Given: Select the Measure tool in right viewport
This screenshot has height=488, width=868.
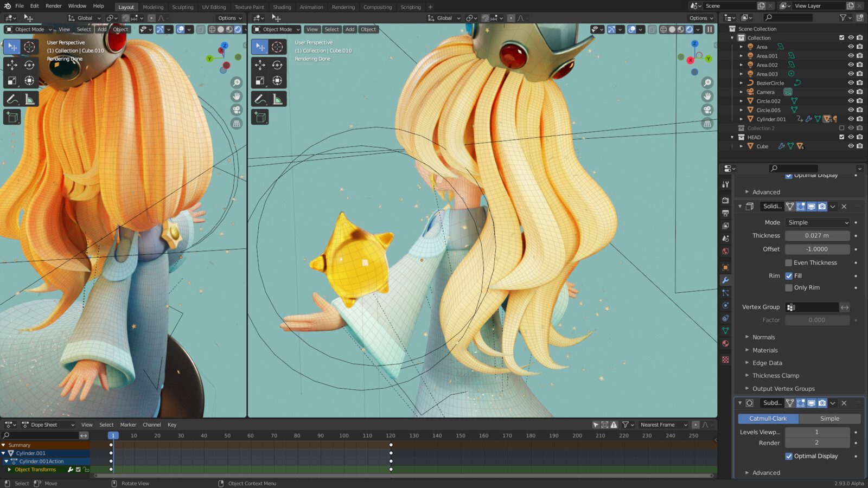Looking at the screenshot, I should coord(277,99).
